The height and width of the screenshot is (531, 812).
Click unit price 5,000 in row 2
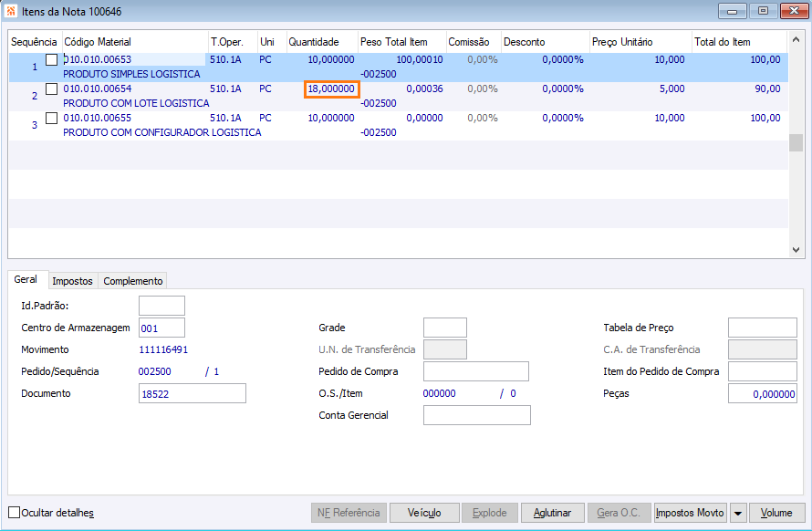672,89
